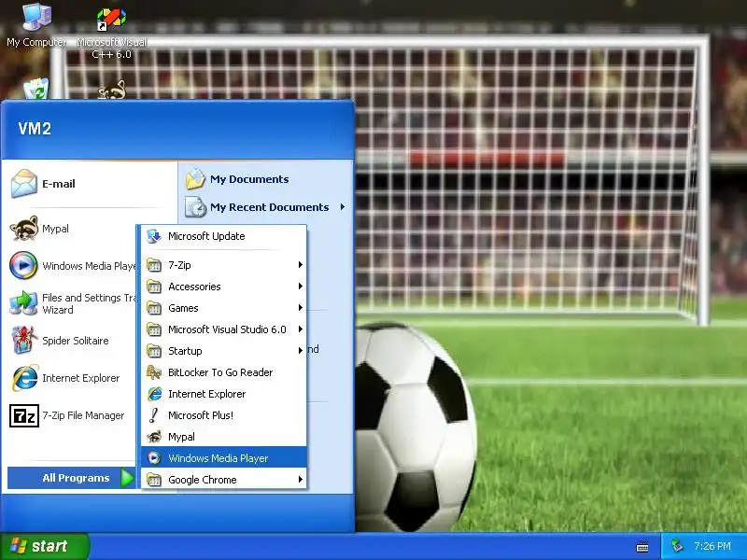
Task: Click the Games folder icon
Action: point(154,308)
